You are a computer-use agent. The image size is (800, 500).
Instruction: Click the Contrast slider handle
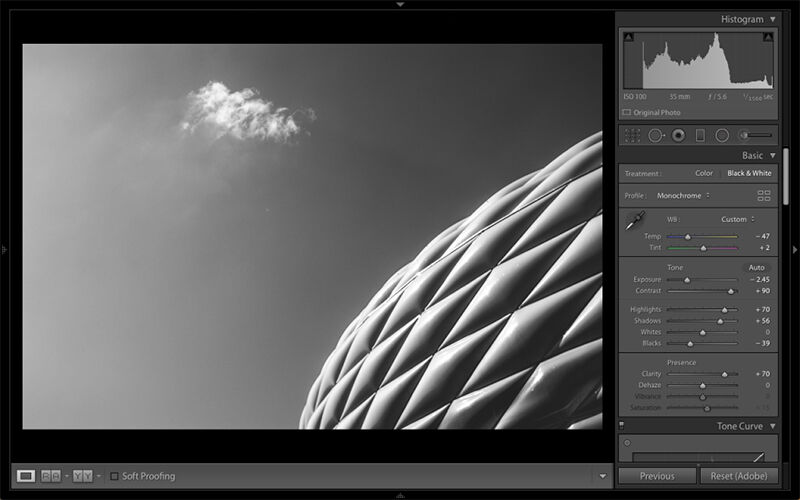pyautogui.click(x=731, y=291)
